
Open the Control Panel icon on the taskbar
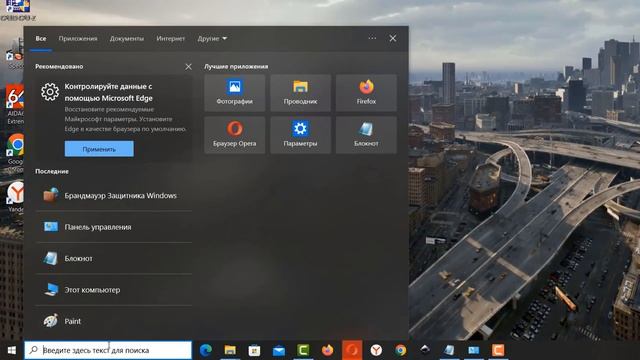pyautogui.click(x=473, y=350)
